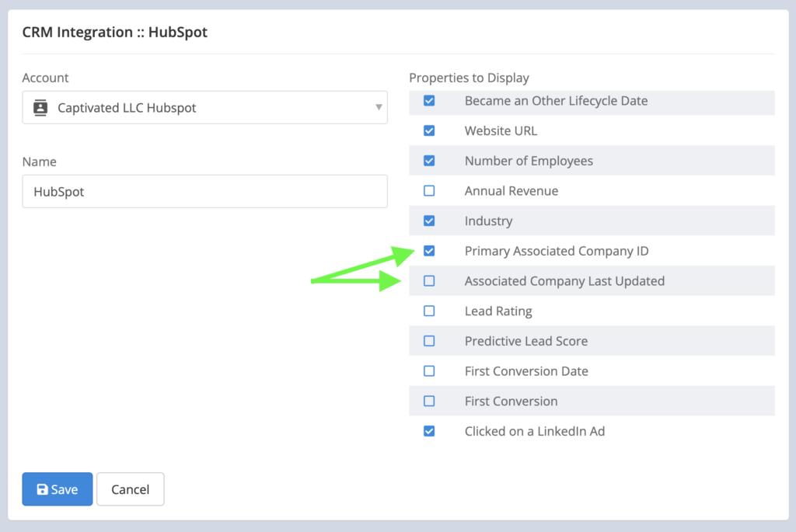Click inside the Name text field
Image resolution: width=796 pixels, height=532 pixels.
click(204, 191)
